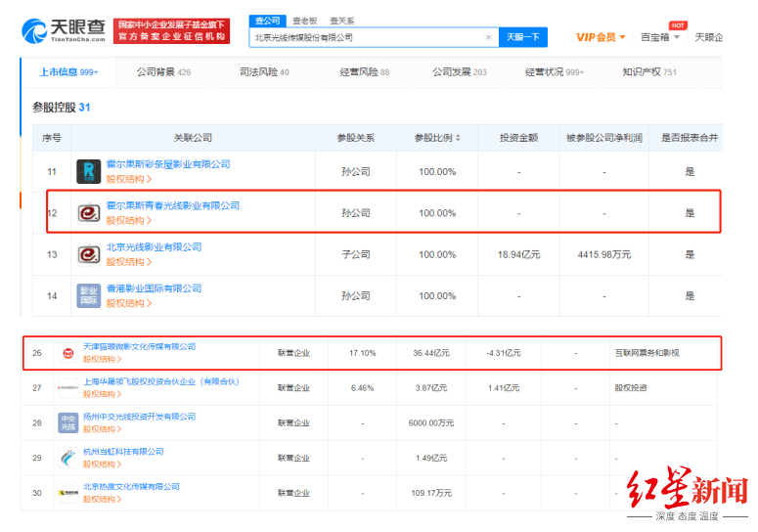Screen dimensions: 758x532
Task: Click the 关联公司 column header
Action: coord(193,138)
